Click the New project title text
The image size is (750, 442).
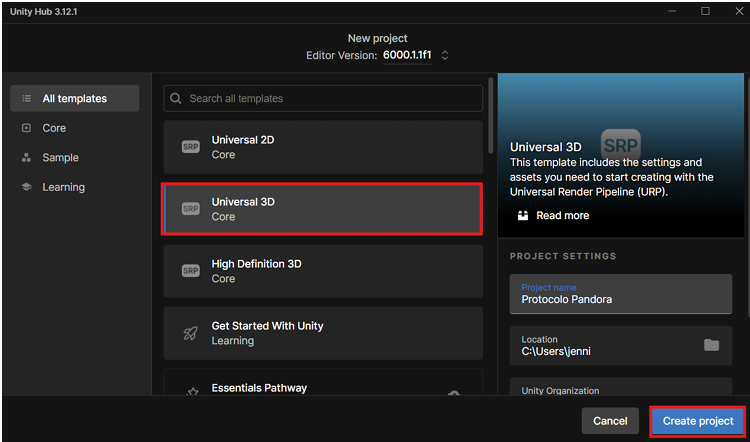(377, 38)
